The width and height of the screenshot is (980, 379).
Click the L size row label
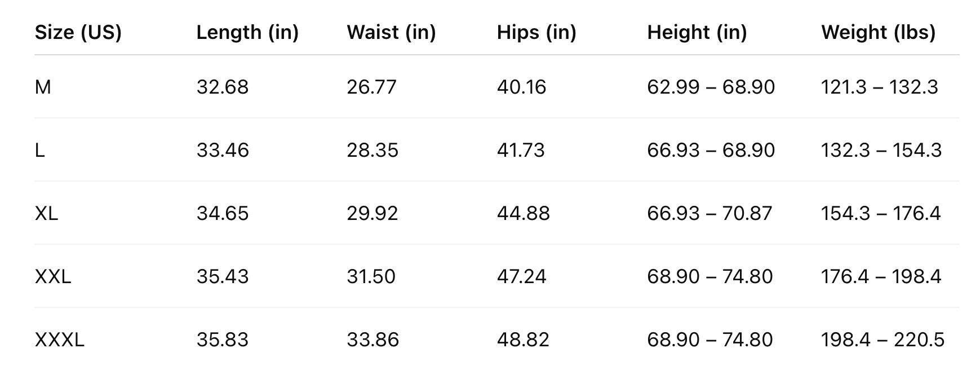click(39, 150)
